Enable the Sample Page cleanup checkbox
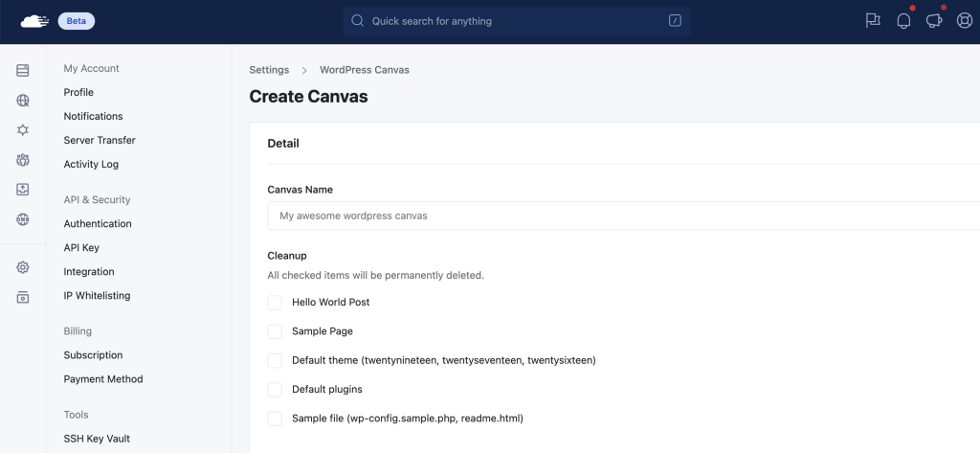This screenshot has width=980, height=453. point(275,331)
